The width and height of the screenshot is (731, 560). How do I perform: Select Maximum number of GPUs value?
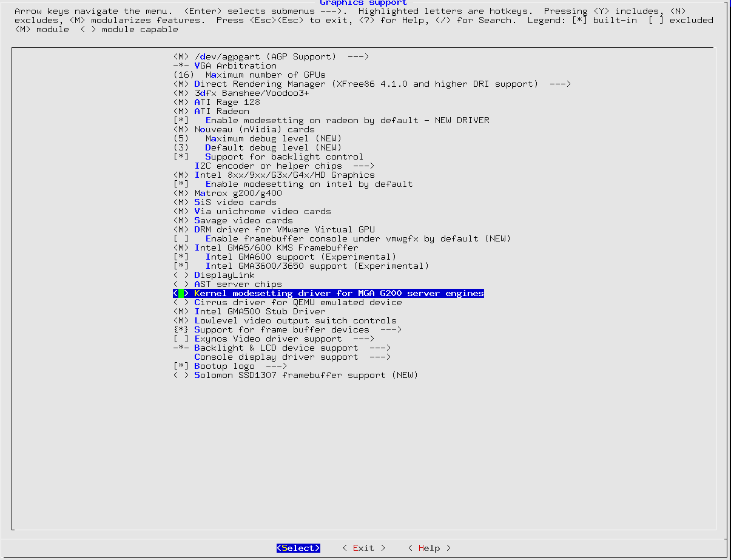pos(249,75)
